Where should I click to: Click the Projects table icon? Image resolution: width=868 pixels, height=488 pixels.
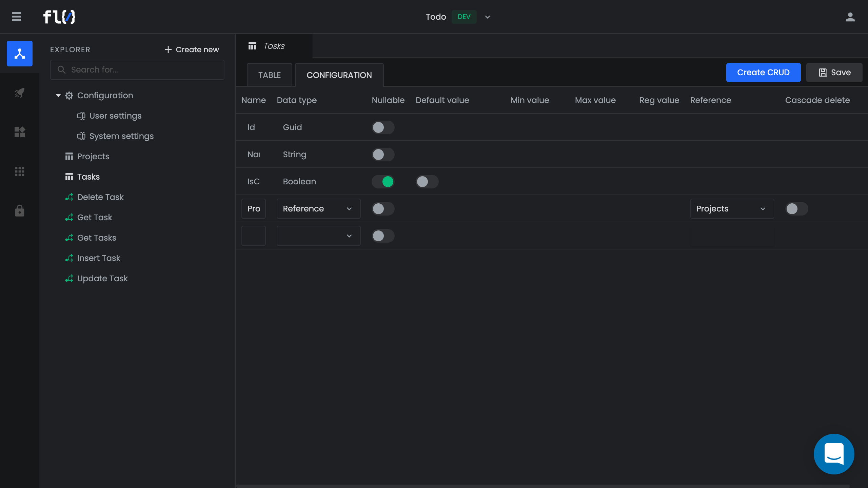(69, 157)
